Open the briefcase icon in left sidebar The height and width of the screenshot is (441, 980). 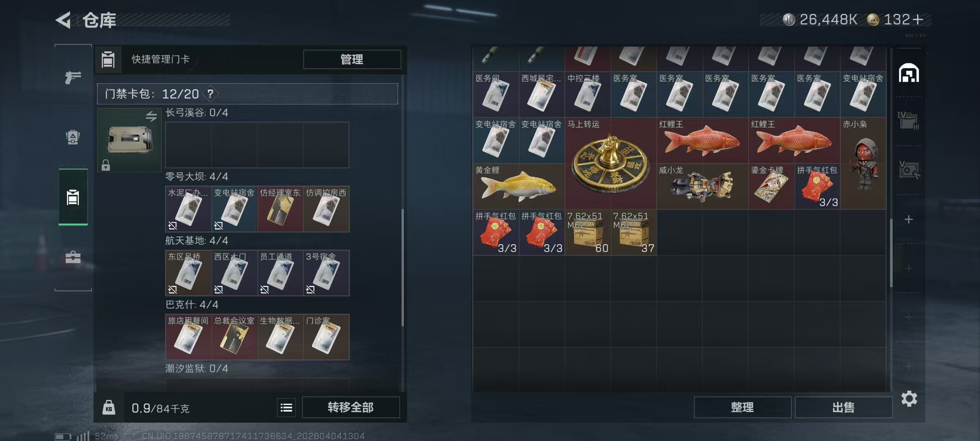(73, 257)
